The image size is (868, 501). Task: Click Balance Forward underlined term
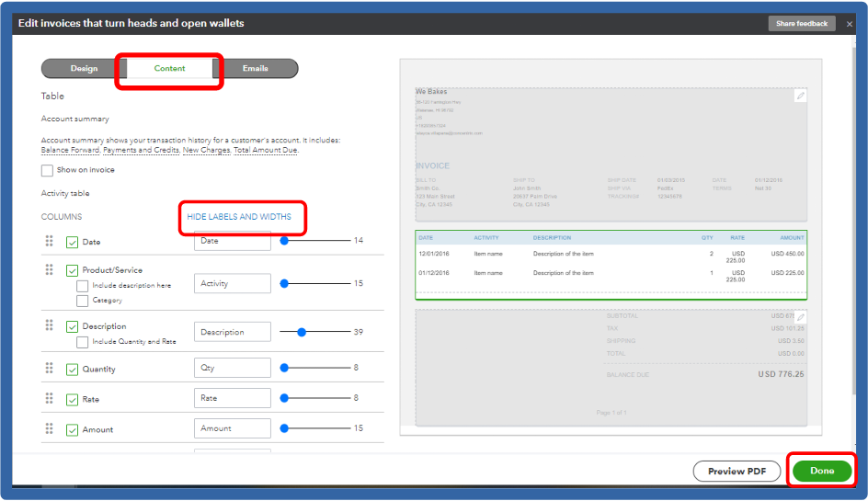[x=70, y=150]
